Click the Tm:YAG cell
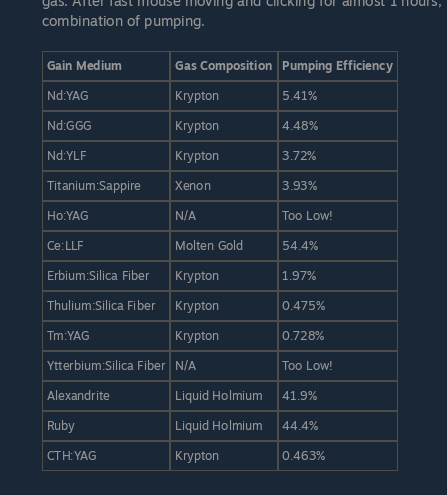 [x=106, y=336]
